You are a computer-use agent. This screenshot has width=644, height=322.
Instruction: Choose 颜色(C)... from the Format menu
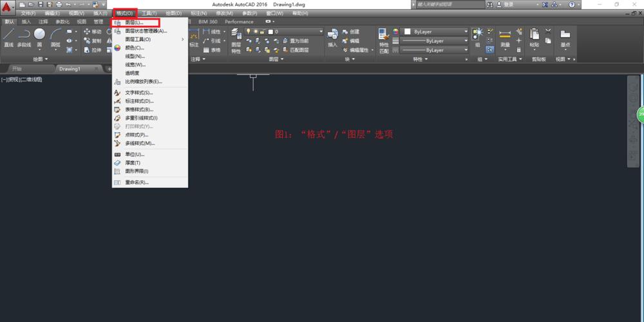pyautogui.click(x=150, y=48)
